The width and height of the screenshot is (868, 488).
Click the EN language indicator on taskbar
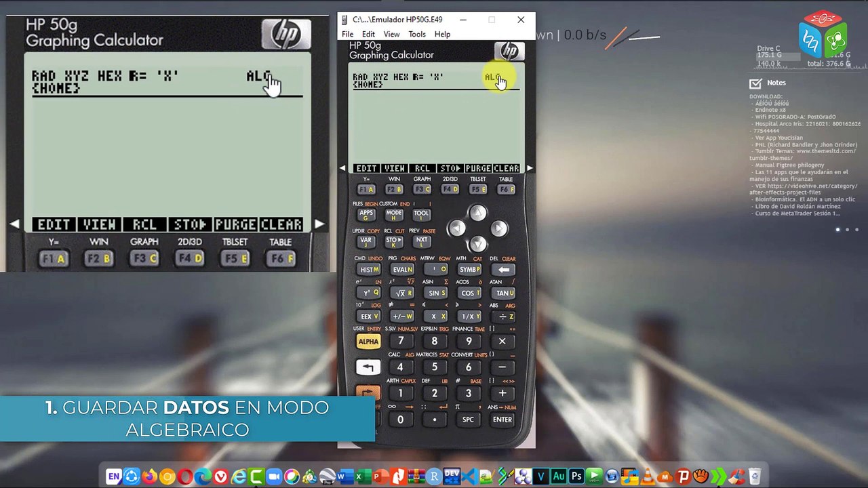(113, 476)
